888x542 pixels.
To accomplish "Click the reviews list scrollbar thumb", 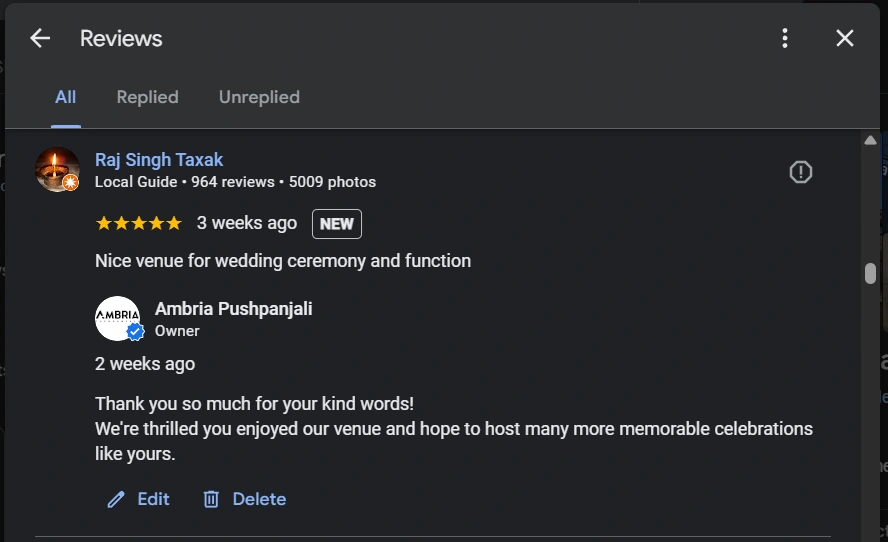I will tap(870, 273).
